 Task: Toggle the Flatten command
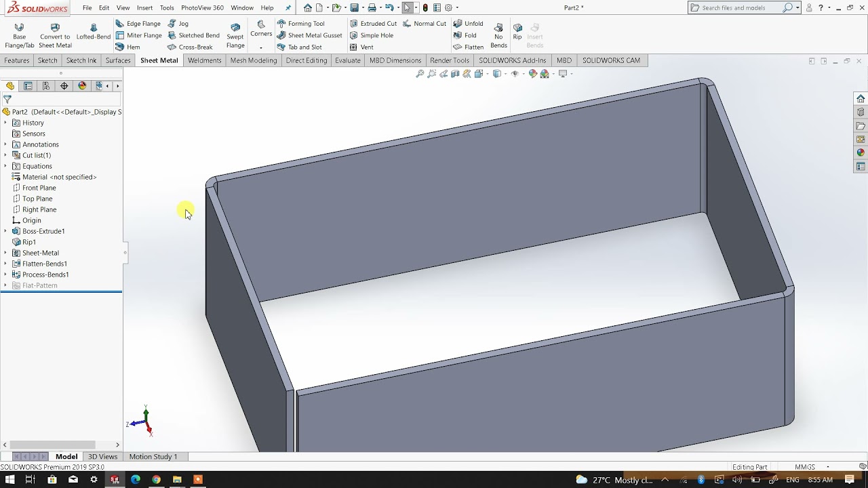(x=468, y=47)
